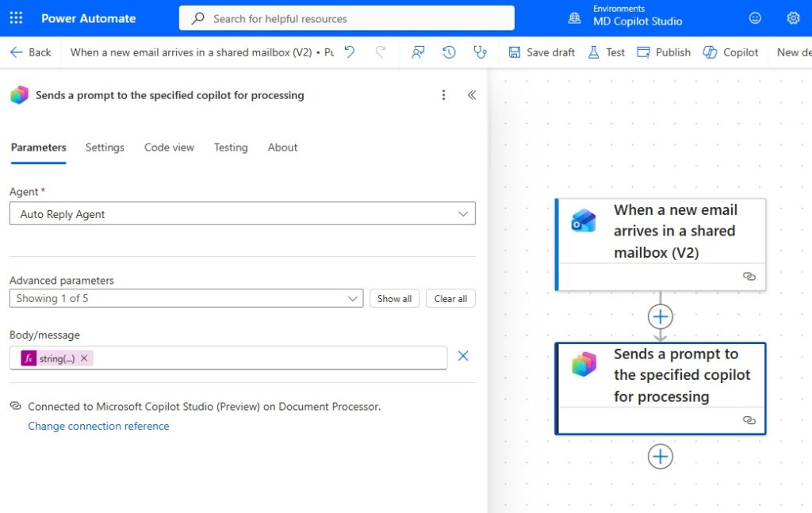Expand the Advanced parameters Showing 1 of 5 dropdown

[x=186, y=298]
